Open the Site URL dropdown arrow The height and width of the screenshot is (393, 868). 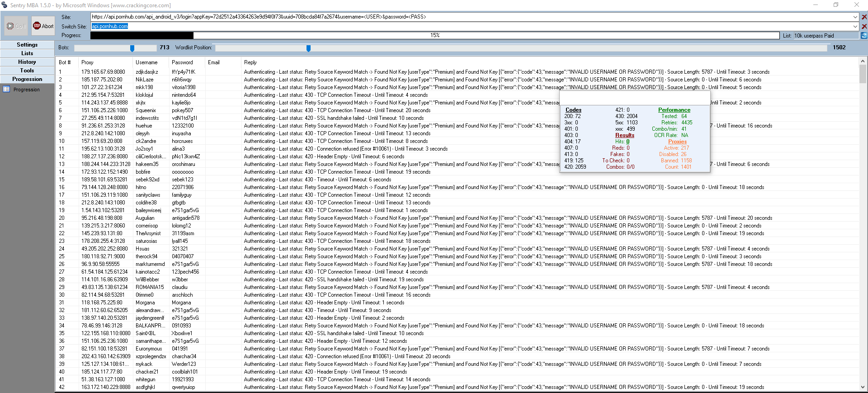[855, 17]
